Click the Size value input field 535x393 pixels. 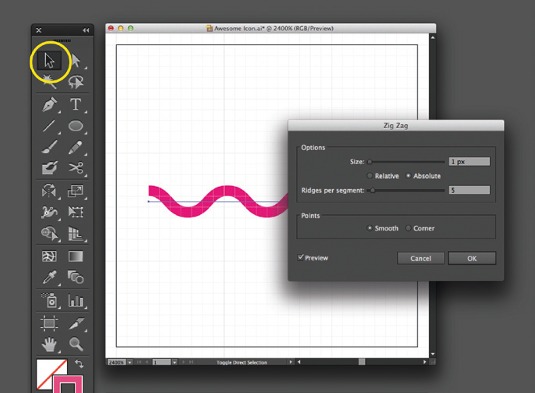pyautogui.click(x=469, y=161)
